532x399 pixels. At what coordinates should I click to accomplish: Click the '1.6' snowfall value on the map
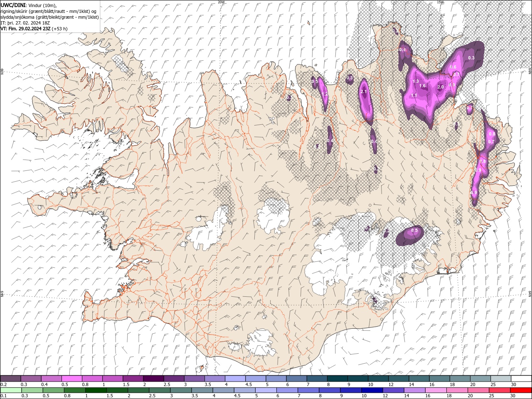tap(423, 86)
